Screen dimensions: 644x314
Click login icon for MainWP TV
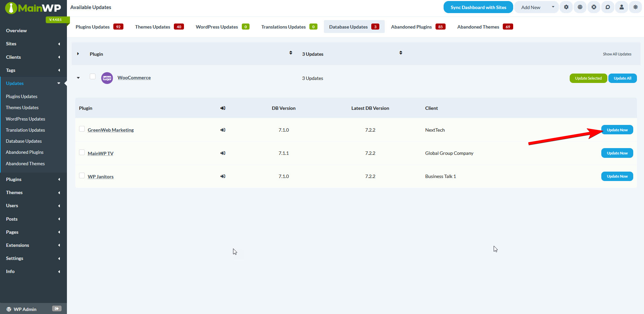click(x=223, y=153)
